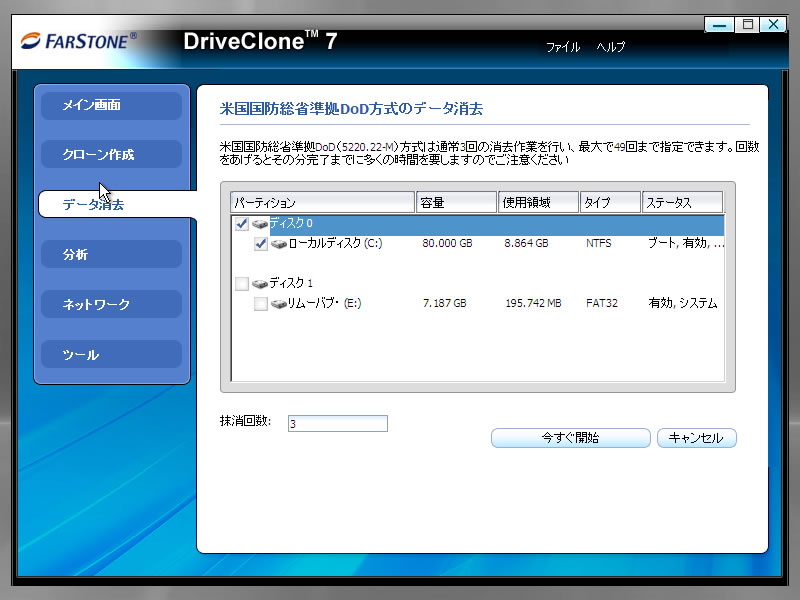Close the DriveClone window
The height and width of the screenshot is (600, 800).
(x=773, y=24)
